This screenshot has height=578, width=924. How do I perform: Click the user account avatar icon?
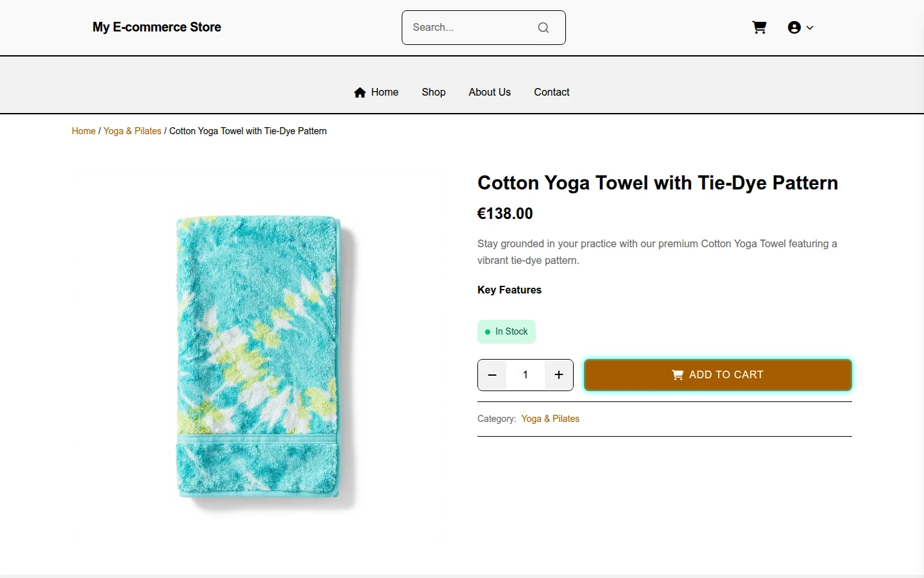pos(794,28)
